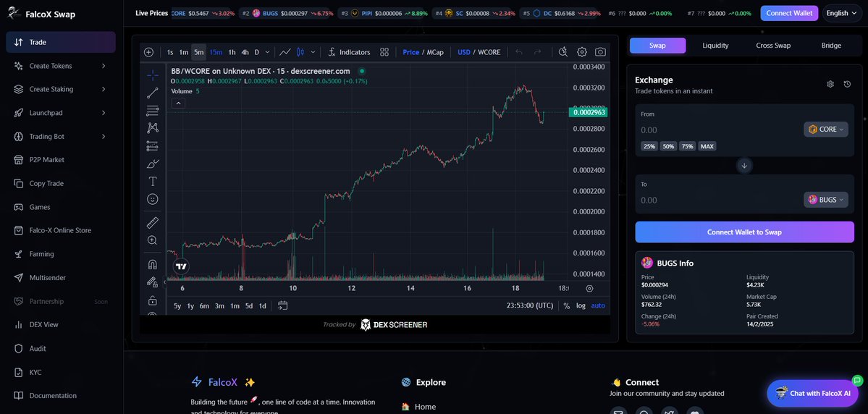Expand chart style options dropdown
The width and height of the screenshot is (868, 414).
(x=313, y=52)
